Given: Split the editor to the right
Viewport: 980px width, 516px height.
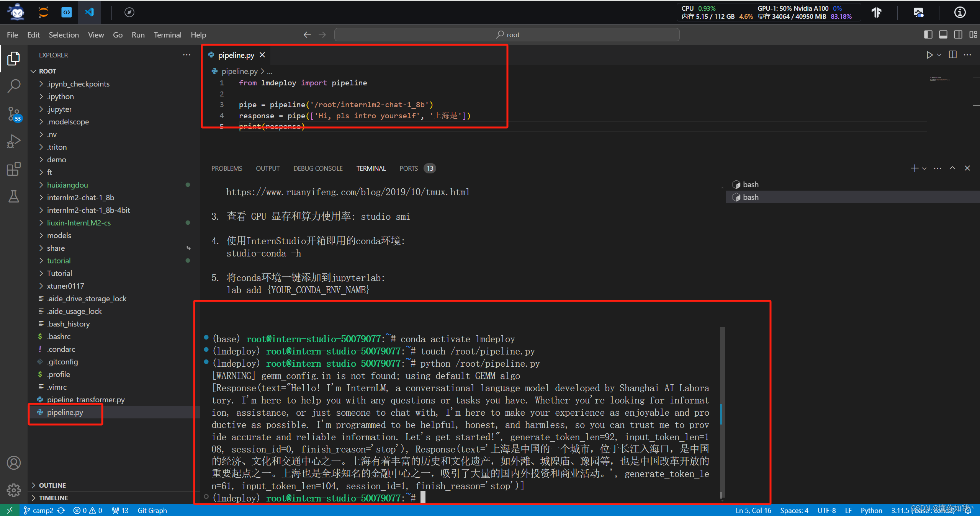Looking at the screenshot, I should 953,55.
